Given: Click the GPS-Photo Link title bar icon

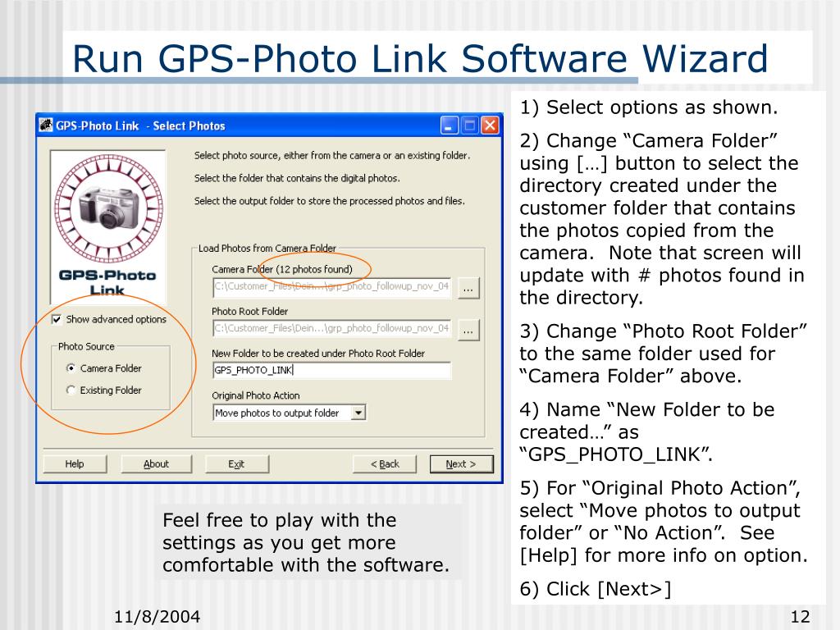Looking at the screenshot, I should pyautogui.click(x=46, y=126).
